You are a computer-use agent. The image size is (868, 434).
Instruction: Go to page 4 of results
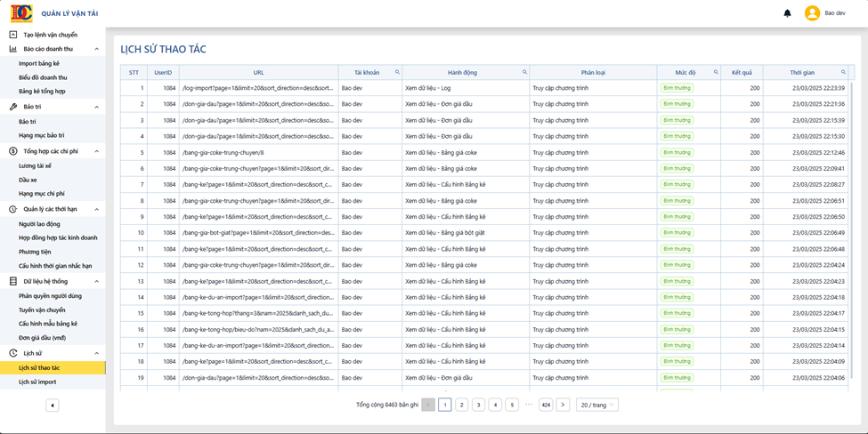pyautogui.click(x=496, y=405)
